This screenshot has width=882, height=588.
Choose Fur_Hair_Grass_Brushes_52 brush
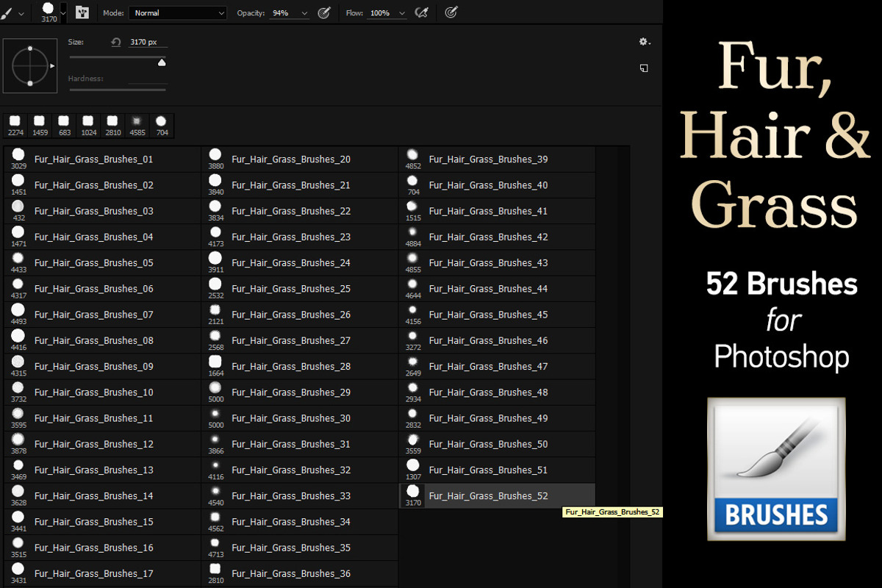[497, 496]
